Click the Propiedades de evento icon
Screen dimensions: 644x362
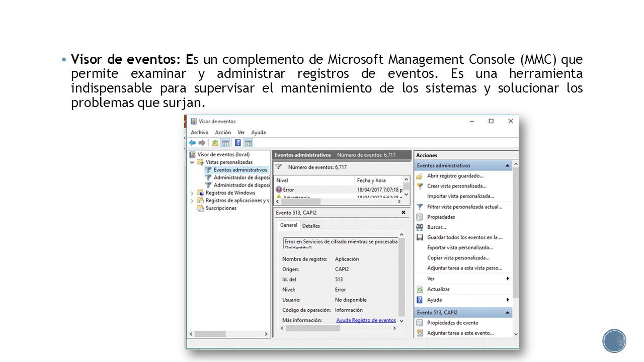coord(420,323)
